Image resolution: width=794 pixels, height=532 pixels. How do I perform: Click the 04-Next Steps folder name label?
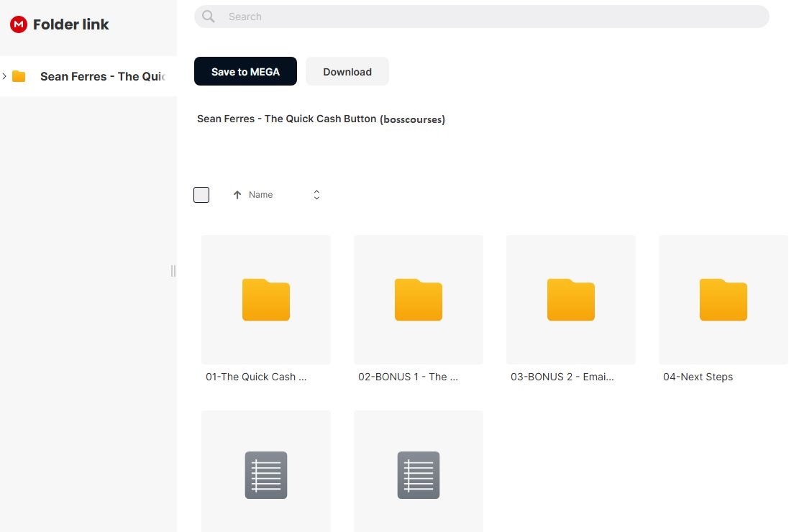[x=698, y=377]
